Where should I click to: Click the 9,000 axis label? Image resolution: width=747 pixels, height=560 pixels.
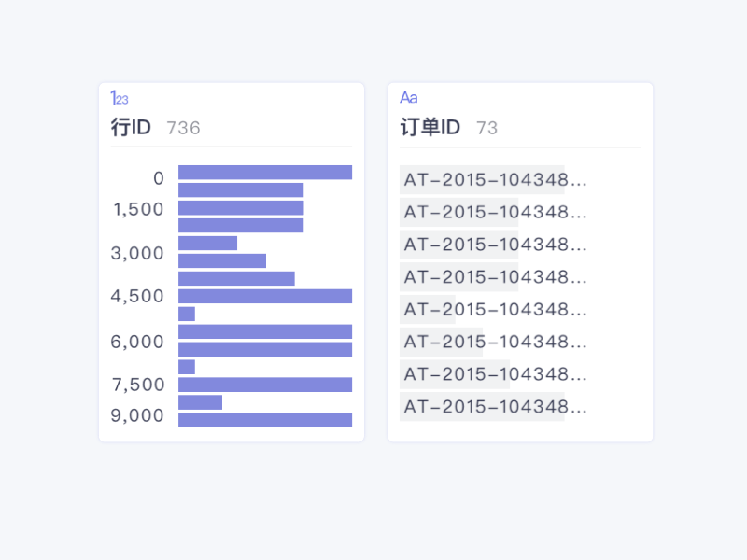(x=137, y=415)
